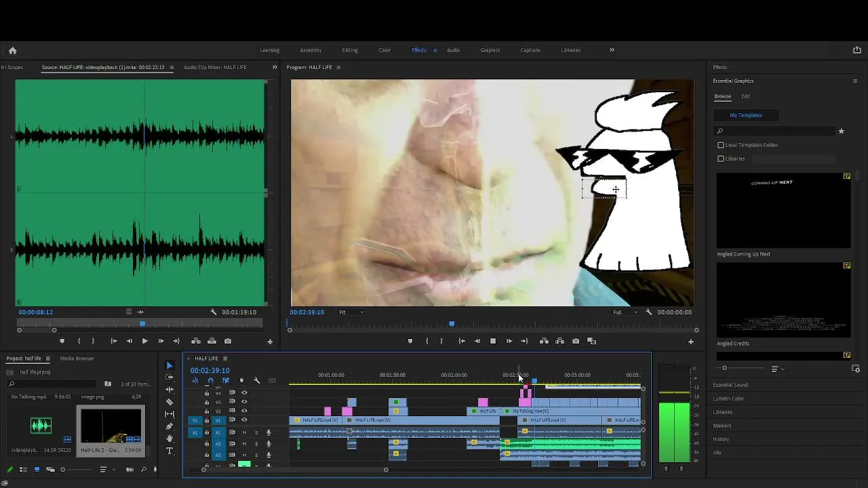Switch Project panel to list view
Image resolution: width=868 pixels, height=488 pixels.
pos(23,469)
